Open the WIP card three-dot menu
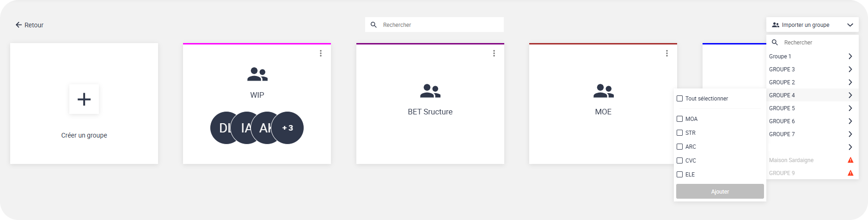The image size is (868, 220). tap(321, 53)
